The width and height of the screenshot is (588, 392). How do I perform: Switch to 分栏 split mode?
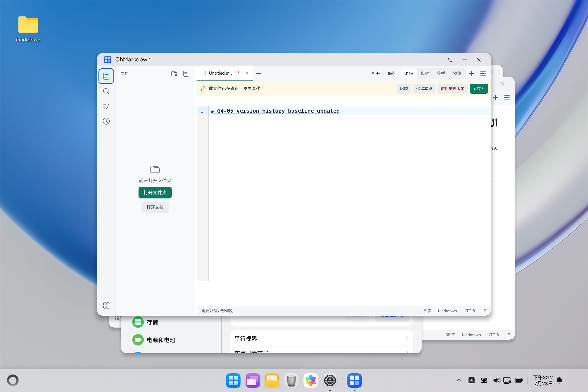441,73
